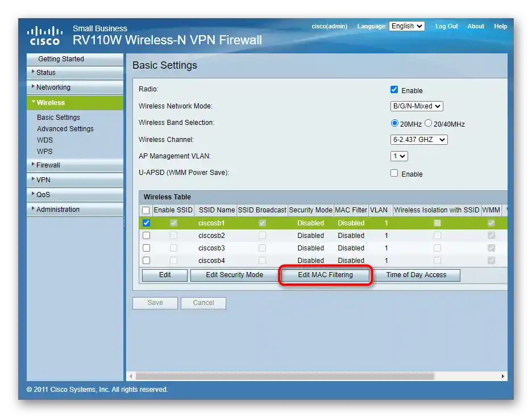Toggle SSID Broadcast checkbox for ciscosb3
The height and width of the screenshot is (418, 532).
[x=262, y=248]
